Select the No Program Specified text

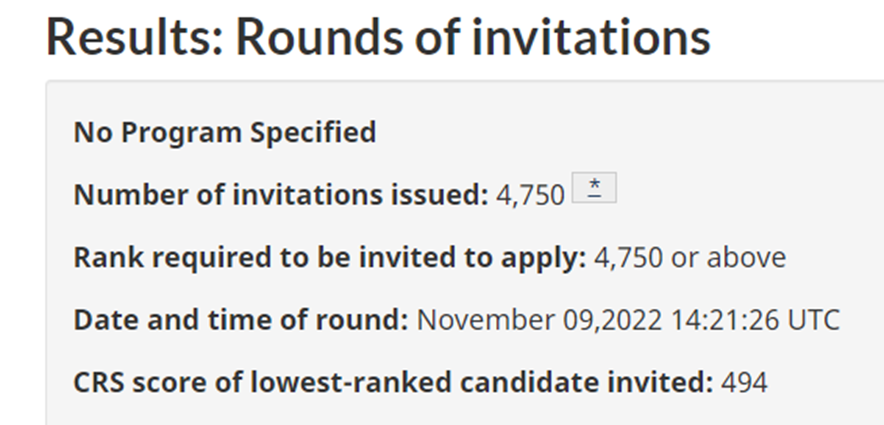pos(225,132)
